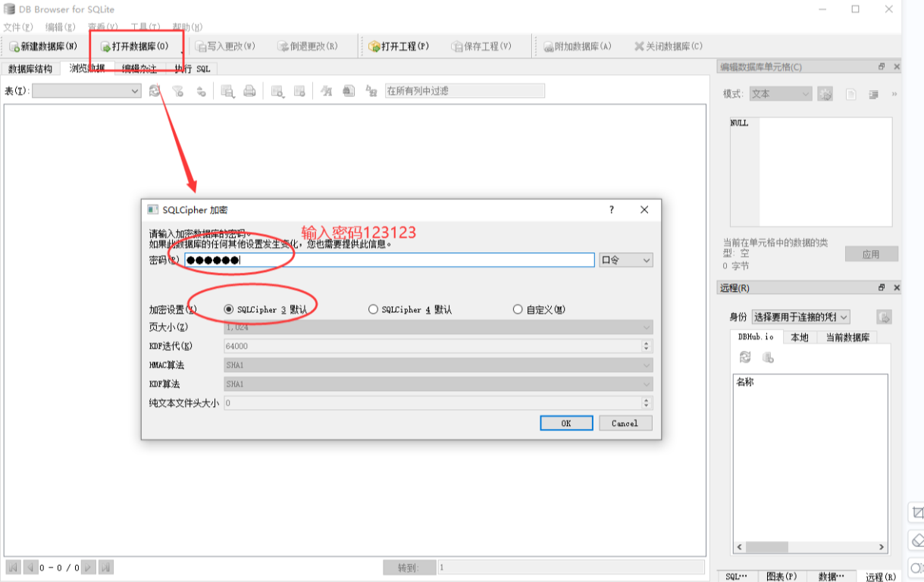This screenshot has height=582, width=924.
Task: Click horizontal scrollbar in remote list
Action: pyautogui.click(x=810, y=546)
